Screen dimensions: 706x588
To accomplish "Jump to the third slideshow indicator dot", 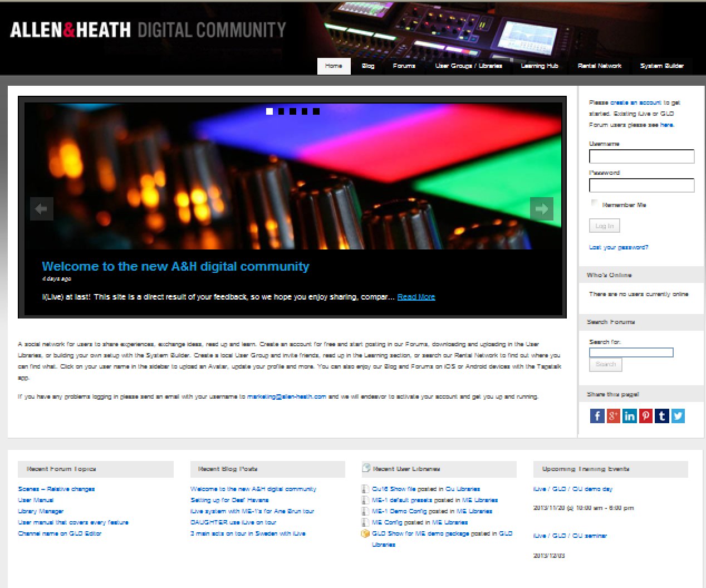I will [293, 111].
